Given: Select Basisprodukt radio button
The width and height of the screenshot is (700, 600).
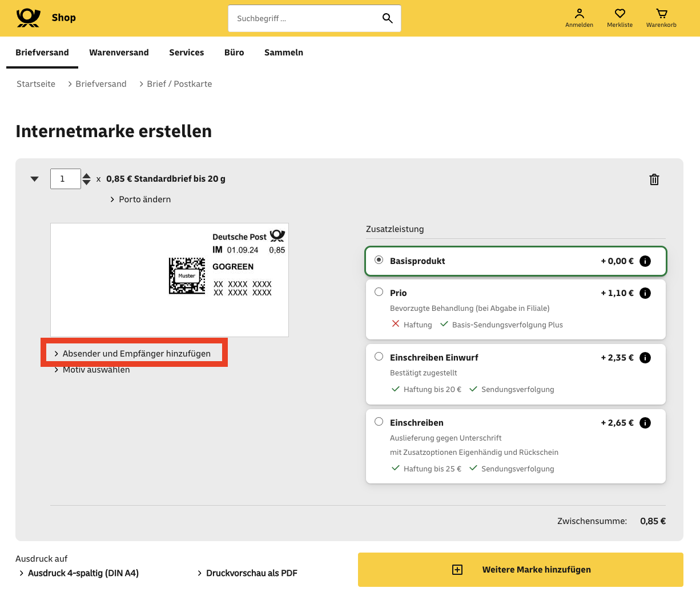Looking at the screenshot, I should pyautogui.click(x=379, y=260).
